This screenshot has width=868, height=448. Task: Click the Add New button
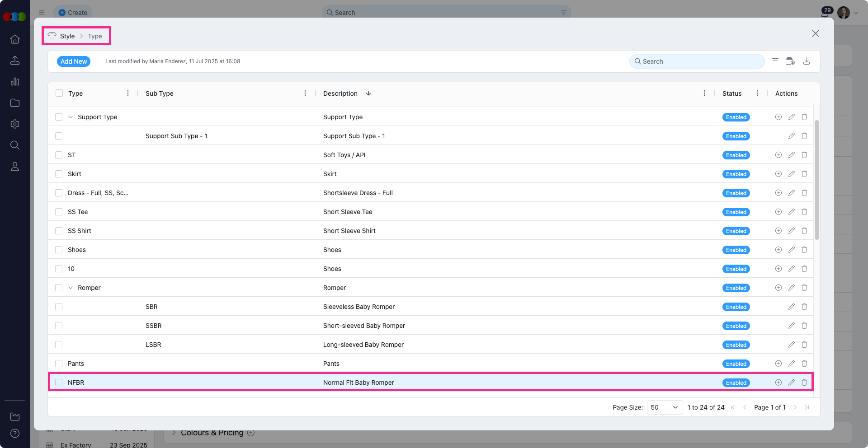pyautogui.click(x=73, y=61)
